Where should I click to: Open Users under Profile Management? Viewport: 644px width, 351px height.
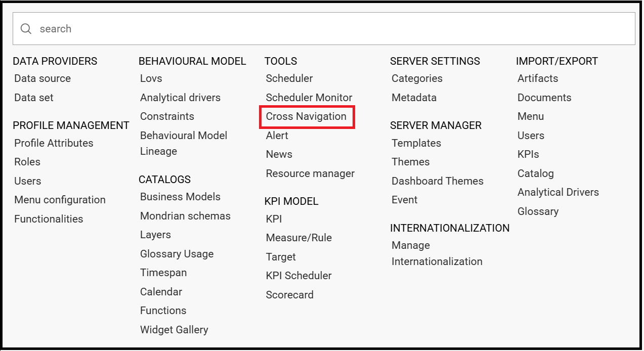pyautogui.click(x=28, y=181)
